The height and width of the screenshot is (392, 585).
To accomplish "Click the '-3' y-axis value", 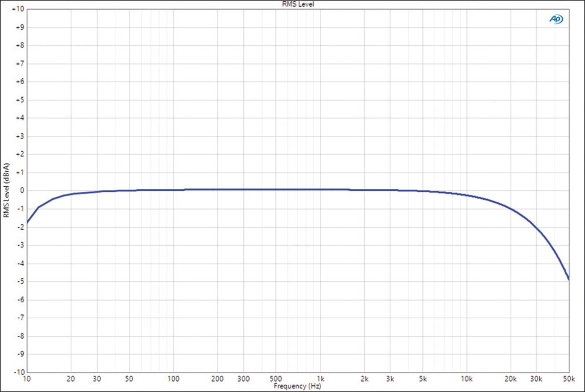I will point(20,245).
